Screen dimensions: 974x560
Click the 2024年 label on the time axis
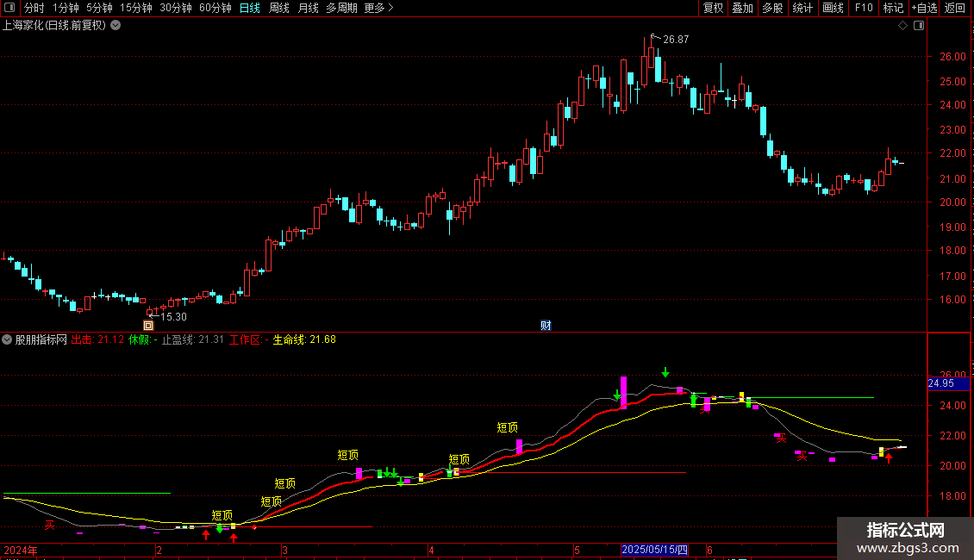21,550
